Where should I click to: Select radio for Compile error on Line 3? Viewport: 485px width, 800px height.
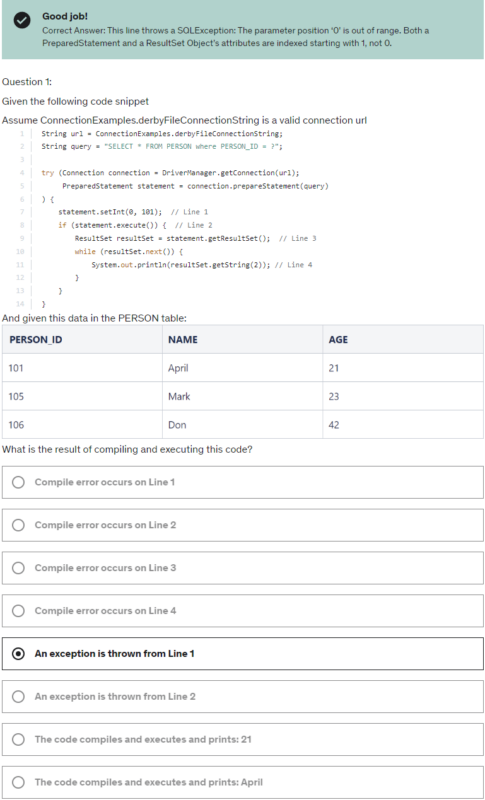point(18,568)
